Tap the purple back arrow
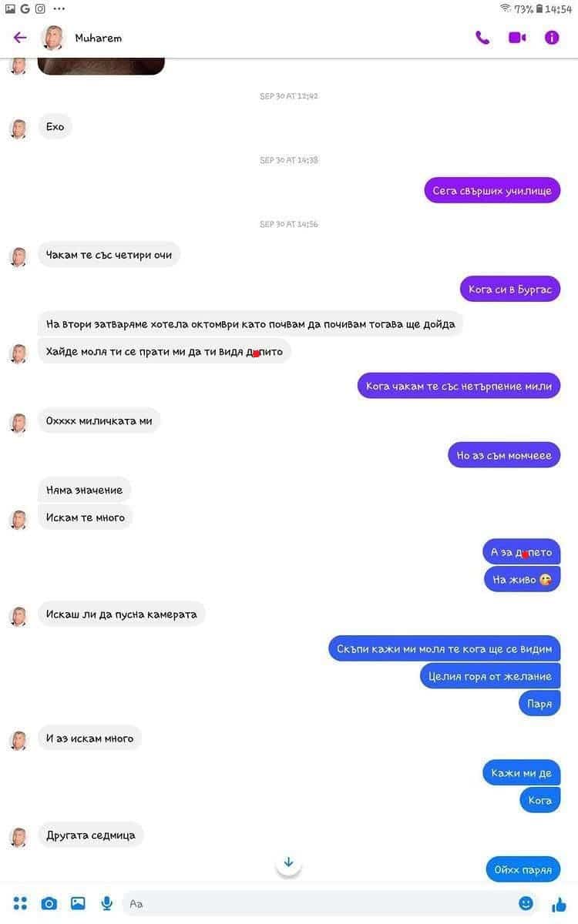 coord(20,38)
